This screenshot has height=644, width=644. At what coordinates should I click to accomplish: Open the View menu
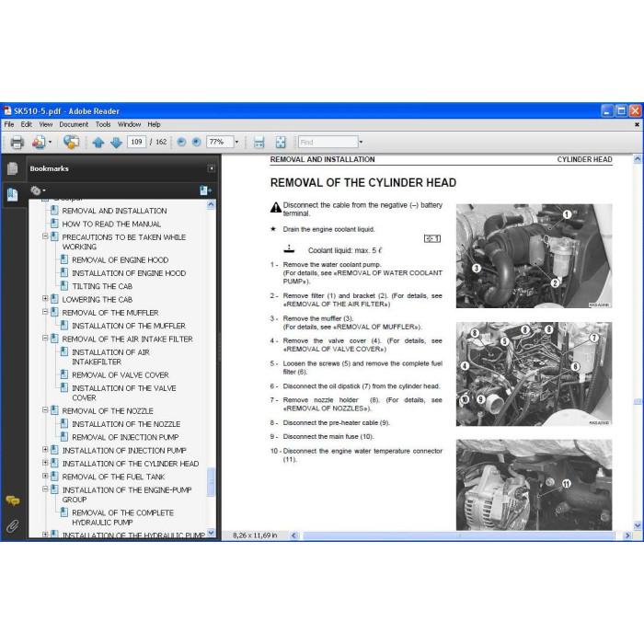tap(46, 124)
